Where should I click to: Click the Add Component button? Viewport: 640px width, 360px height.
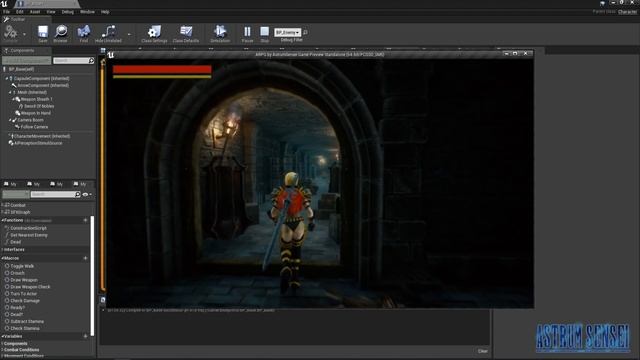coord(27,60)
